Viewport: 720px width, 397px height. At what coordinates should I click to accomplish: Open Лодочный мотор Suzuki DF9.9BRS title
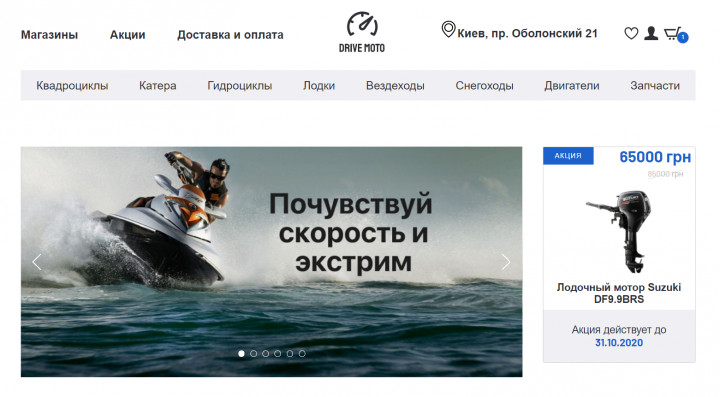pyautogui.click(x=619, y=293)
